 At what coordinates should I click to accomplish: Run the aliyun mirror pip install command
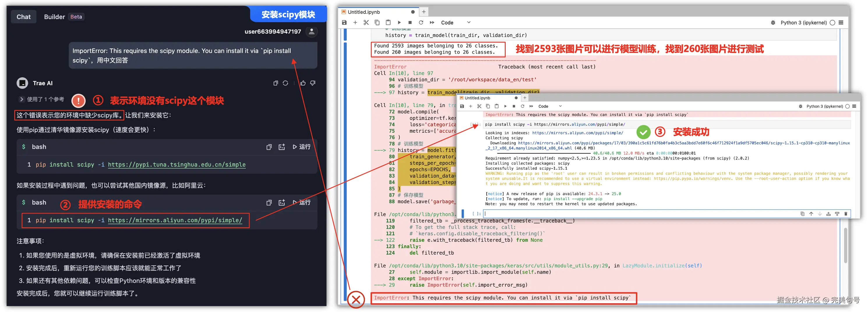click(301, 203)
